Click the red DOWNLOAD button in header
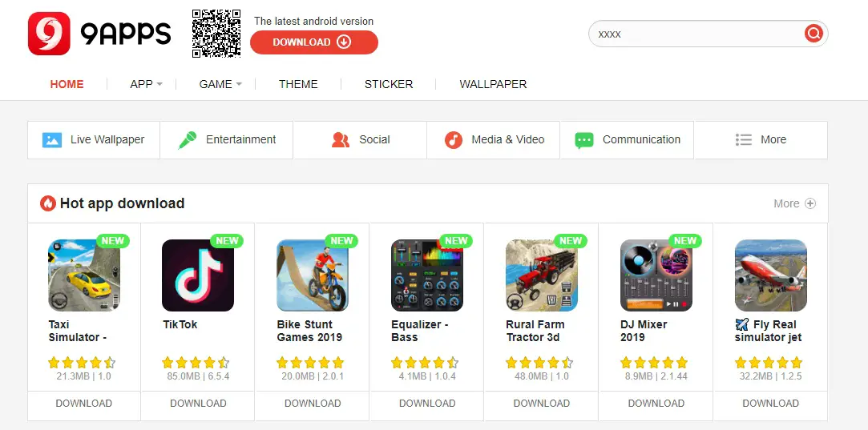This screenshot has height=430, width=868. pyautogui.click(x=314, y=42)
